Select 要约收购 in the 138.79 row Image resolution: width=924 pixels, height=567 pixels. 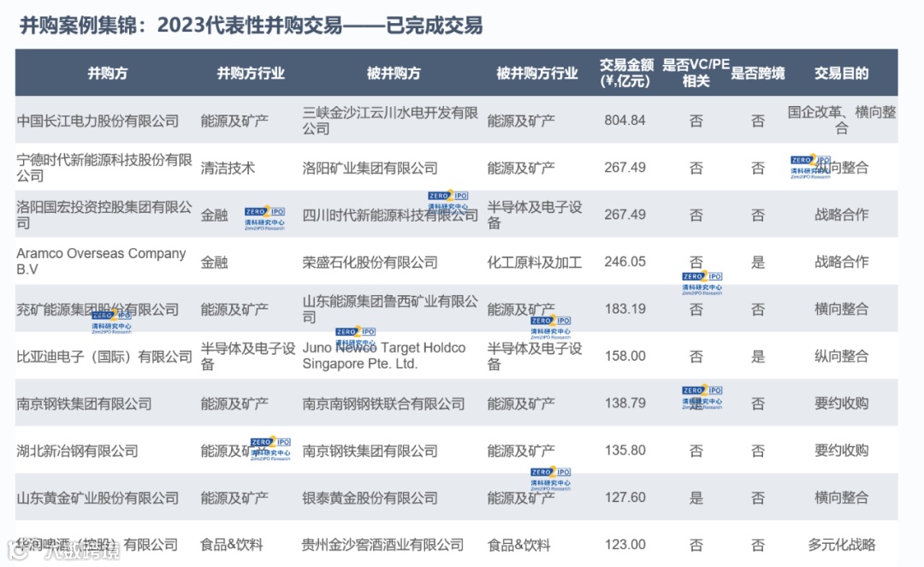(842, 403)
